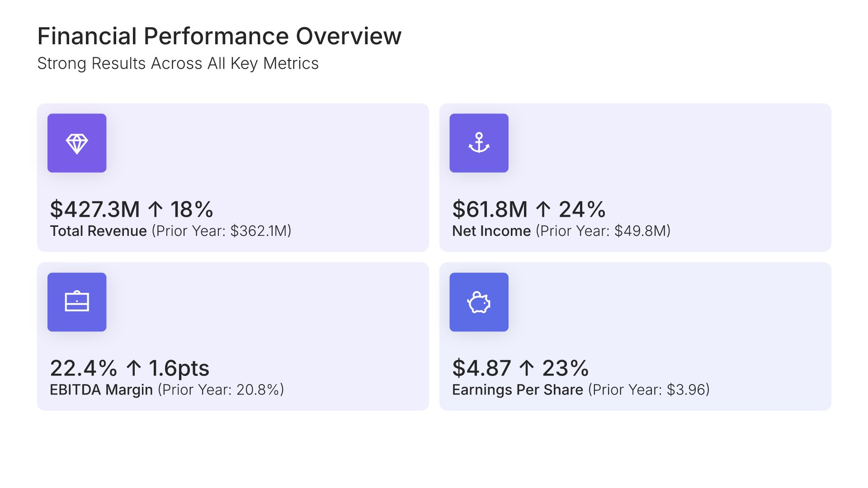
Task: Click the 24% net income growth
Action: click(x=582, y=209)
